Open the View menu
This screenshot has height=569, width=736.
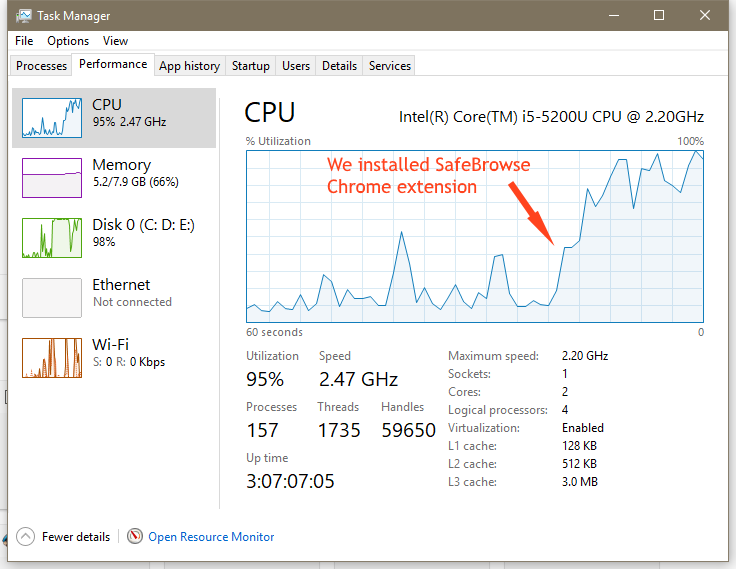[x=115, y=41]
